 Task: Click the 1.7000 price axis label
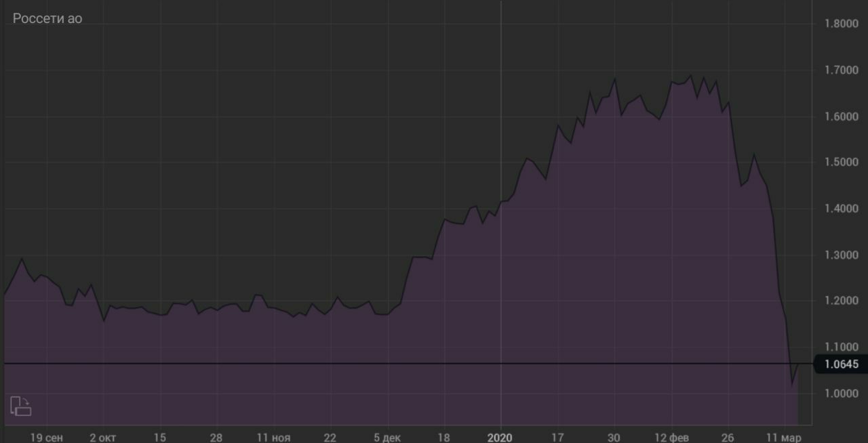pyautogui.click(x=842, y=70)
